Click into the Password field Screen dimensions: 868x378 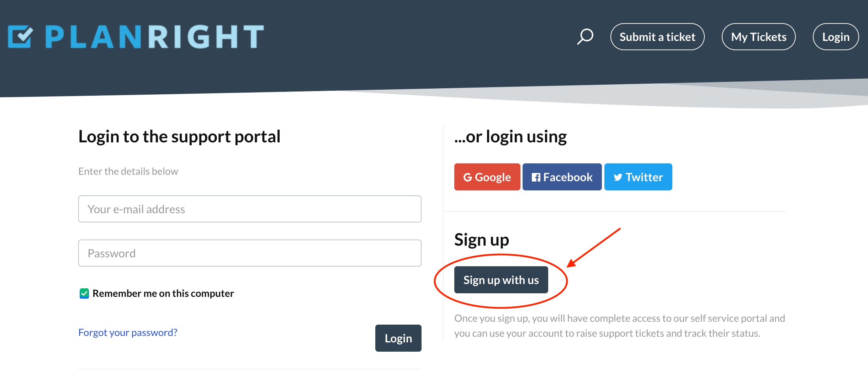click(x=250, y=253)
